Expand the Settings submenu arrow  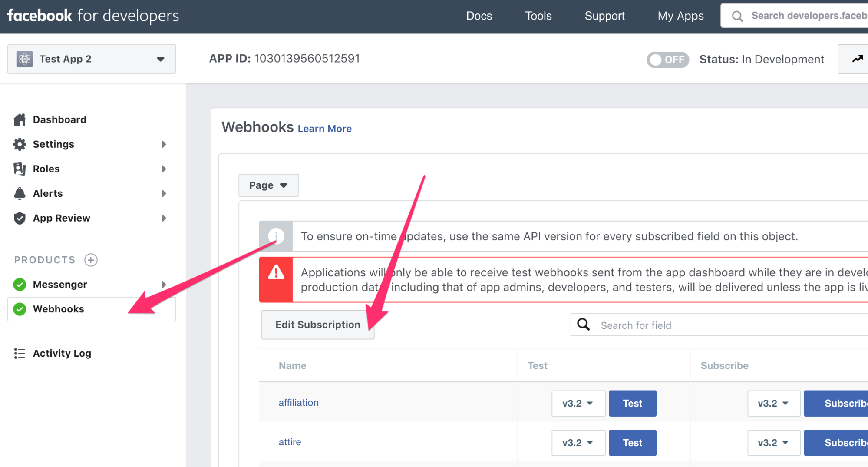[164, 144]
